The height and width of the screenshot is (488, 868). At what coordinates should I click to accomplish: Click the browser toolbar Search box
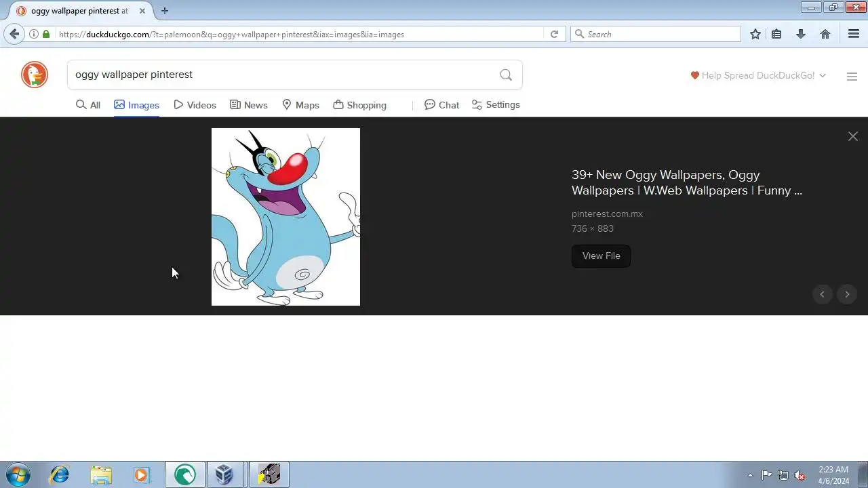click(x=656, y=34)
